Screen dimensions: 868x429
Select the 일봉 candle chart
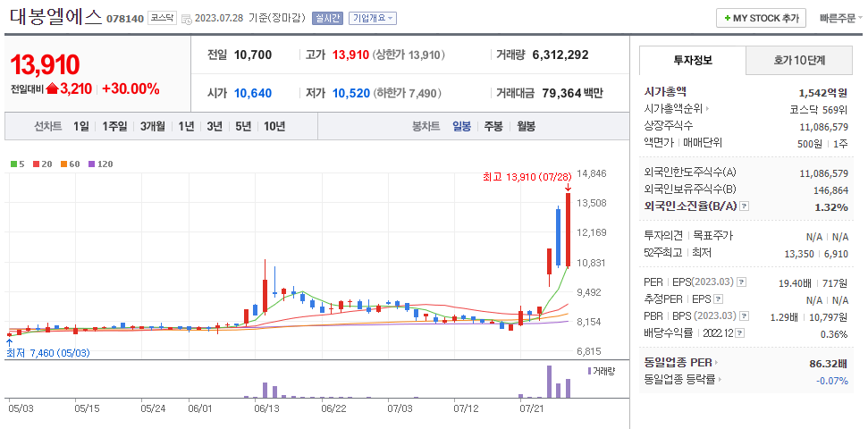click(461, 126)
